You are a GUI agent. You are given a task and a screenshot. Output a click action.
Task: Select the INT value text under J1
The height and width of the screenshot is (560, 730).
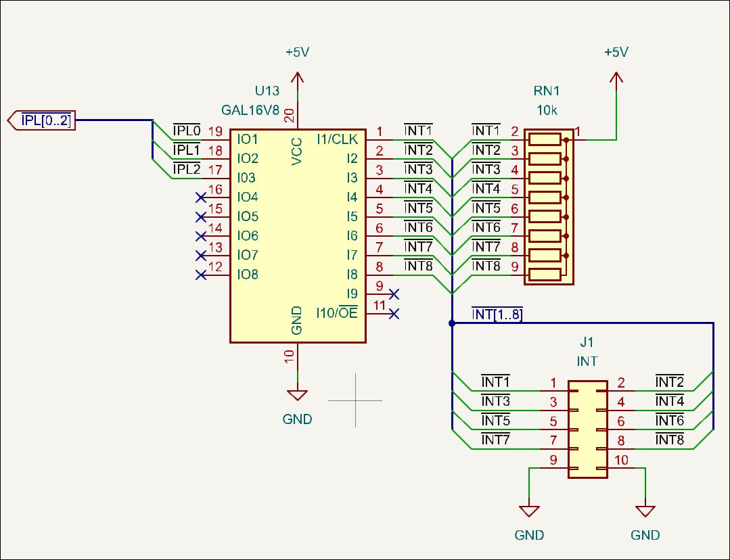click(x=587, y=361)
